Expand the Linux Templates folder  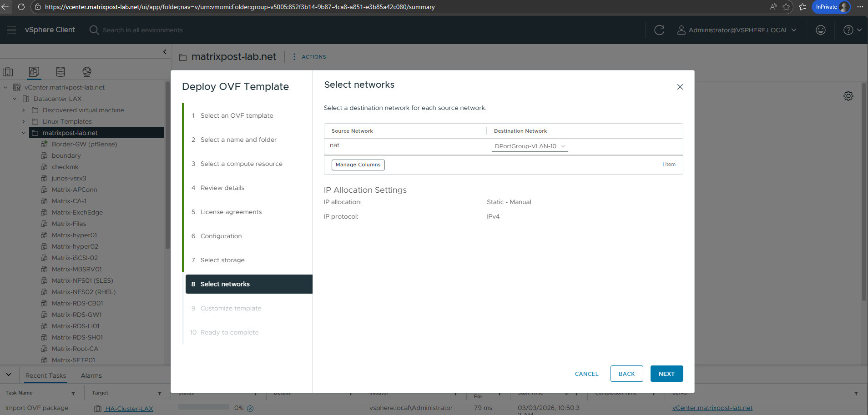[24, 121]
